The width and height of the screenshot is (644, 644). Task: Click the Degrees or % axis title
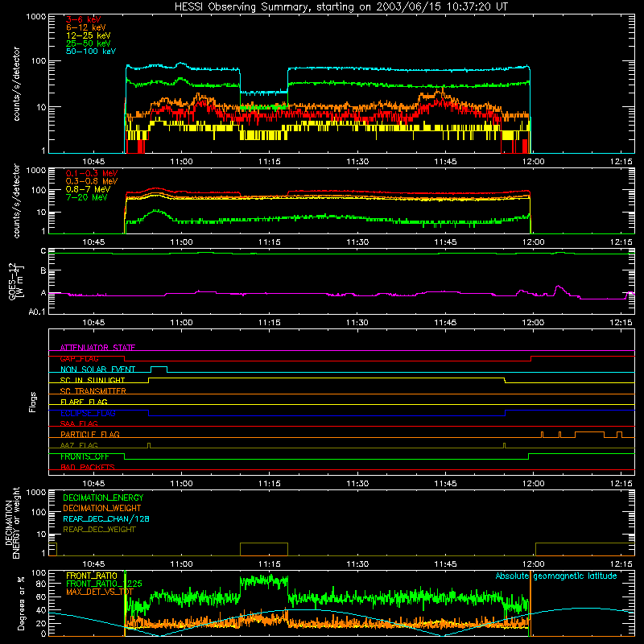[21, 603]
